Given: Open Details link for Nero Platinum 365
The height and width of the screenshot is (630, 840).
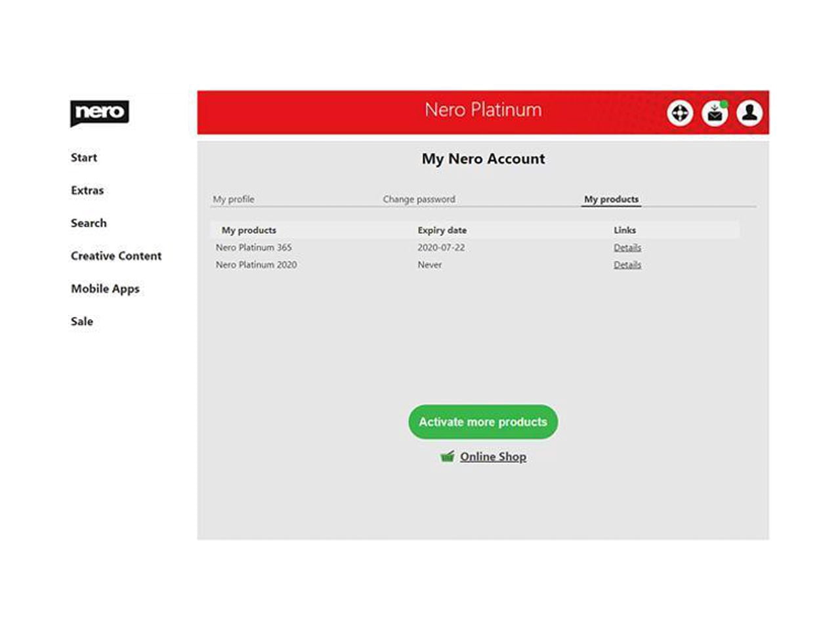Looking at the screenshot, I should [627, 247].
